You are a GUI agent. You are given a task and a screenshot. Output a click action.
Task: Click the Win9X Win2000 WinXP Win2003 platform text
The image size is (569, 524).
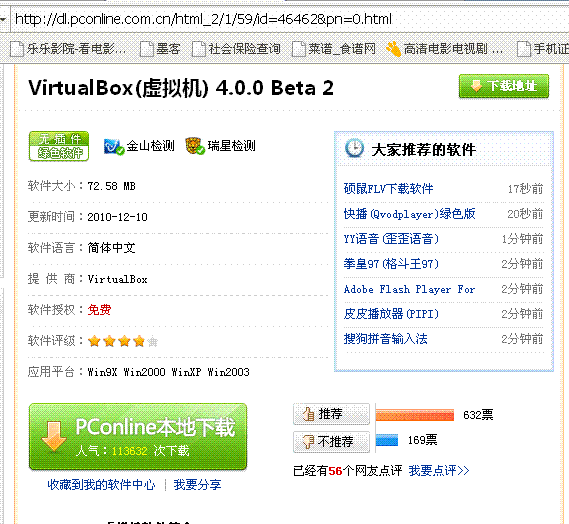[168, 372]
